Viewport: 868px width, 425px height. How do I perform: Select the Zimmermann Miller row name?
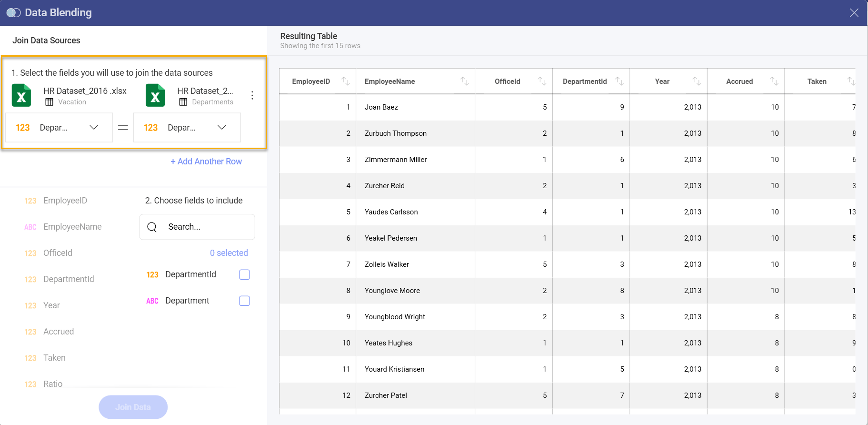(396, 160)
